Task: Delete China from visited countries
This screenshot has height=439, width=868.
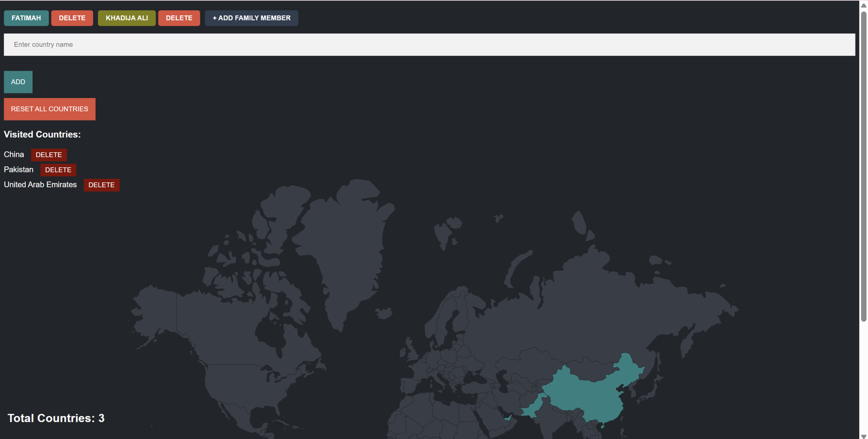Action: click(49, 155)
